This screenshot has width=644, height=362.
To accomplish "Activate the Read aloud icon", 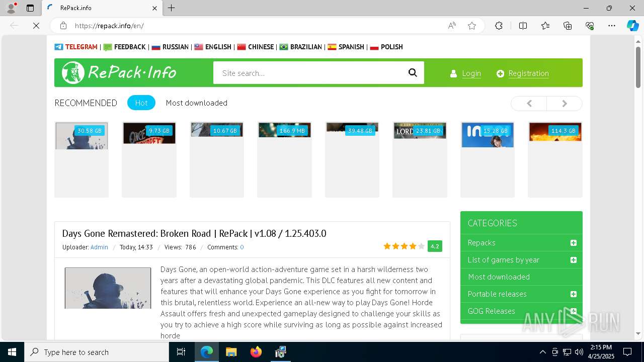I will click(x=452, y=26).
